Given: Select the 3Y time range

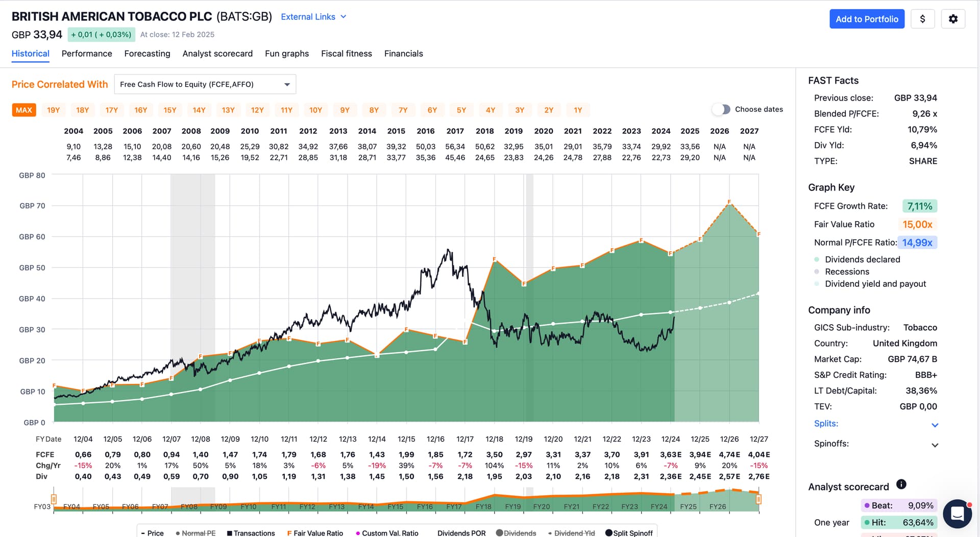Looking at the screenshot, I should pyautogui.click(x=520, y=110).
